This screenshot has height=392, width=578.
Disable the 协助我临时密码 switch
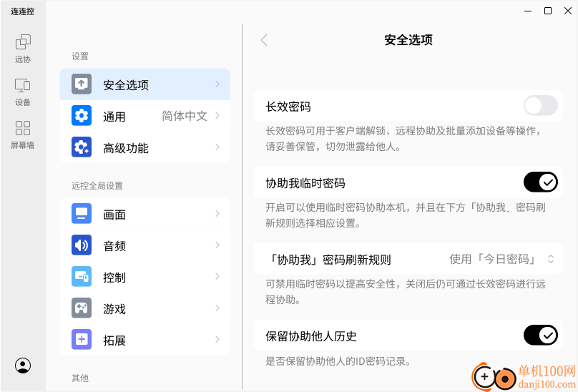pos(540,182)
